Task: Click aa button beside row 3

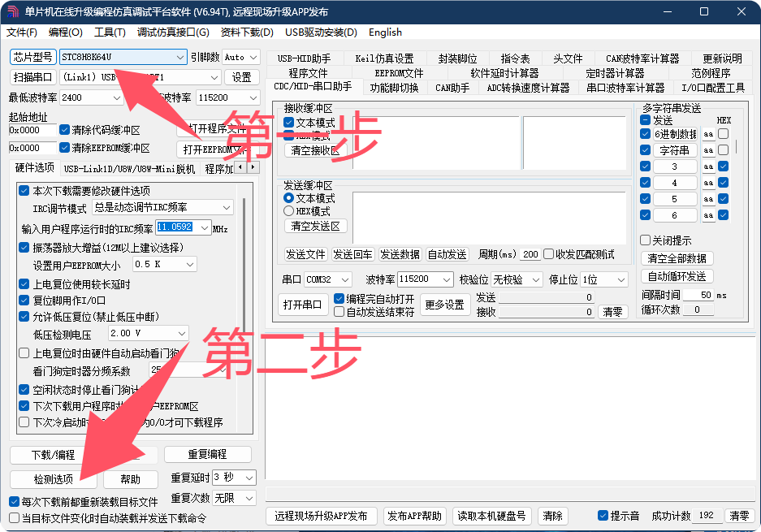Action: [708, 167]
